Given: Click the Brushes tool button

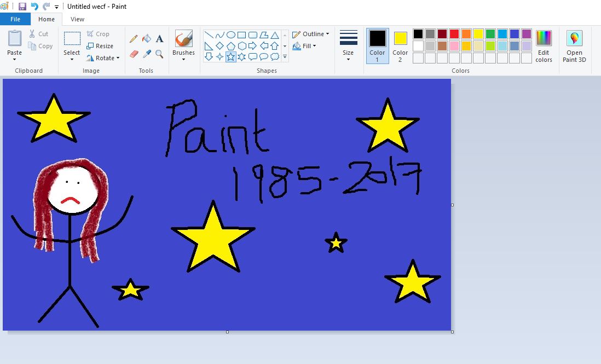Looking at the screenshot, I should pyautogui.click(x=183, y=43).
